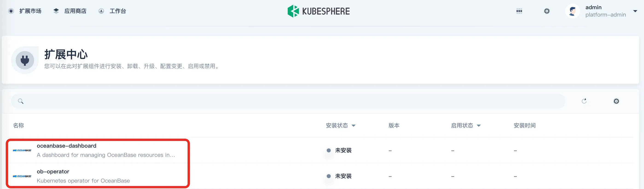Screen dimensions: 644x189
Task: Click the refresh icon beside search bar
Action: [x=584, y=101]
